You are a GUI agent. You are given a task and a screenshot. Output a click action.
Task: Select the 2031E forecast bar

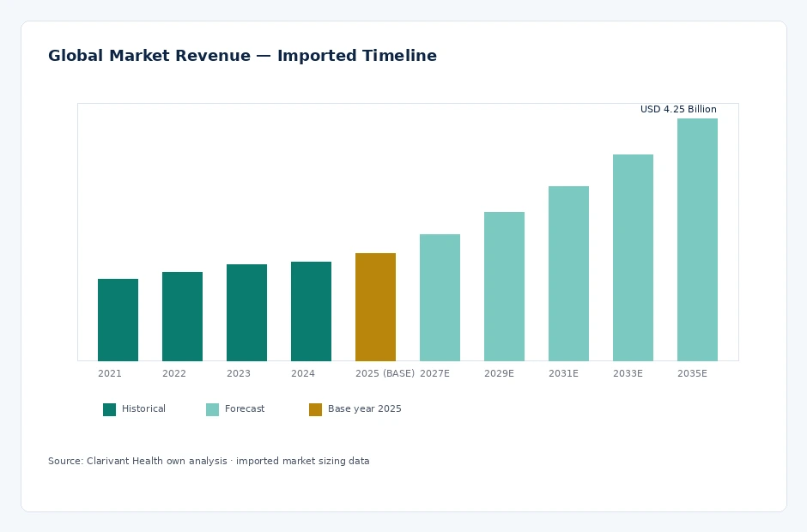[x=568, y=274]
